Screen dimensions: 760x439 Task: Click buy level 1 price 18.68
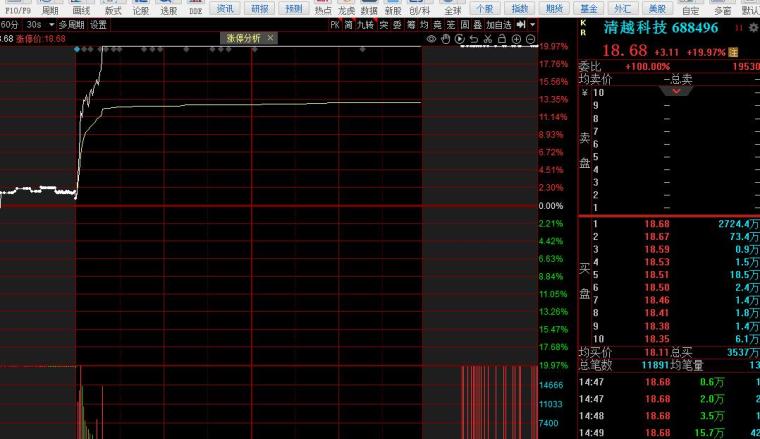[657, 224]
